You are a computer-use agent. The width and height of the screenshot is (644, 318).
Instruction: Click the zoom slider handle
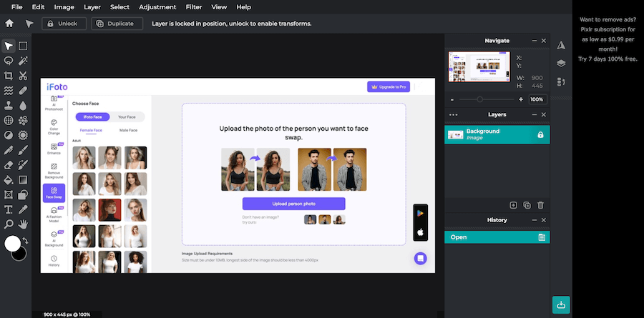pos(479,99)
